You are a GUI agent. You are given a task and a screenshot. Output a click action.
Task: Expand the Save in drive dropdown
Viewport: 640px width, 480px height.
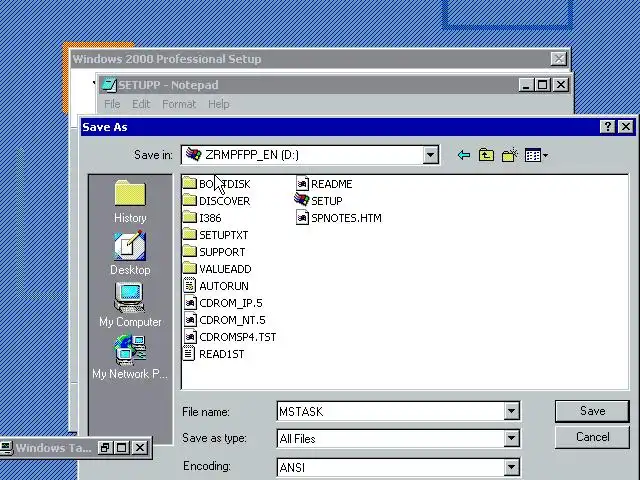[x=430, y=155]
